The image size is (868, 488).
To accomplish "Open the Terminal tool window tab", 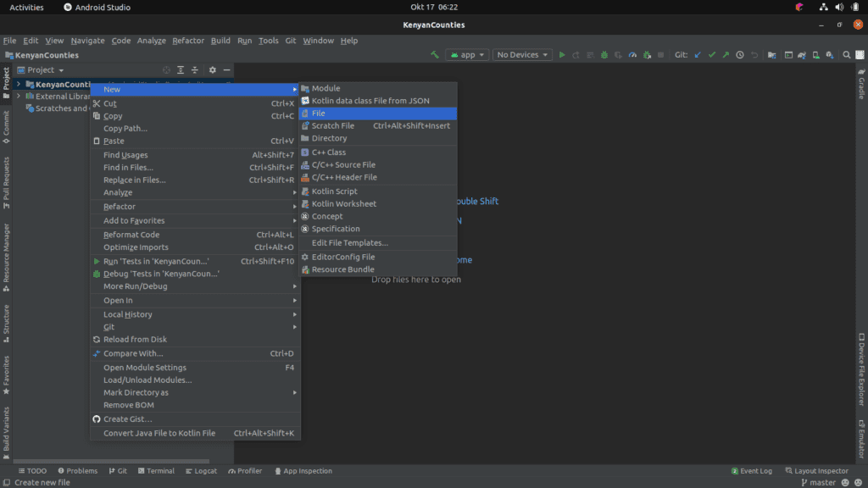I will (x=154, y=471).
